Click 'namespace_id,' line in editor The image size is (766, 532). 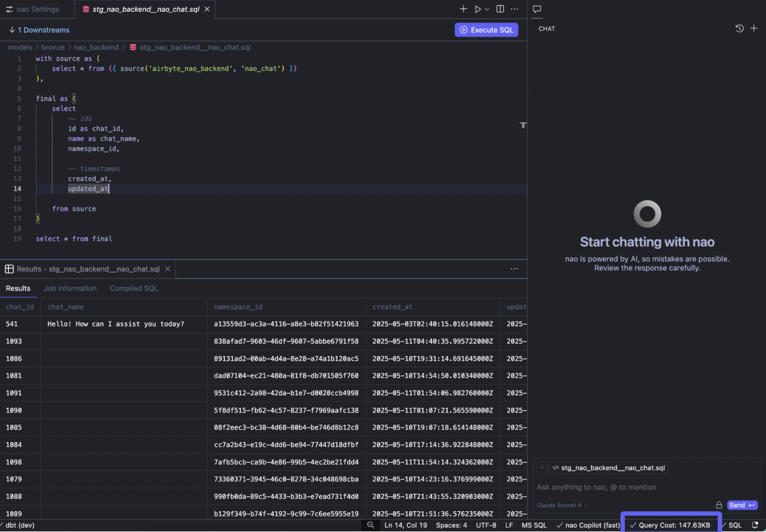coord(94,149)
